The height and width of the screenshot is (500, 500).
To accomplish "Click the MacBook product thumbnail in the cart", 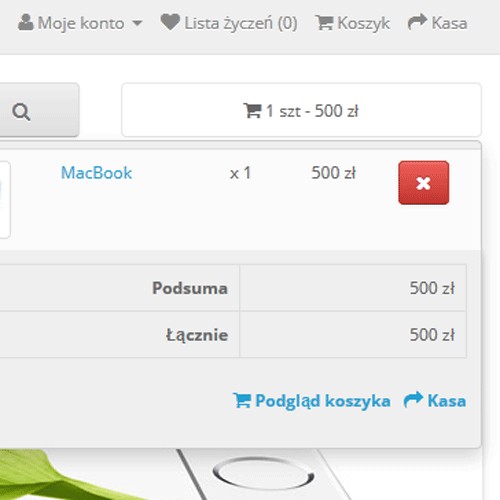I will click(4, 199).
